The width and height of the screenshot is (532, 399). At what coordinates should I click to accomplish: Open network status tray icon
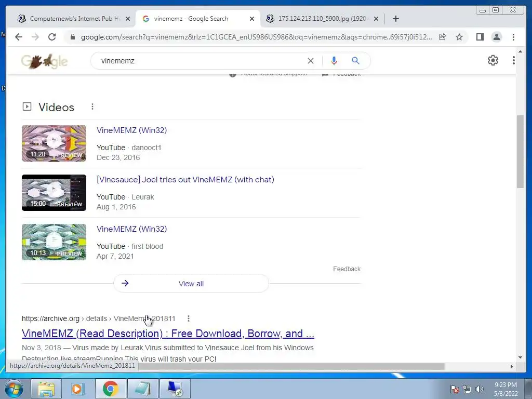[x=467, y=389]
